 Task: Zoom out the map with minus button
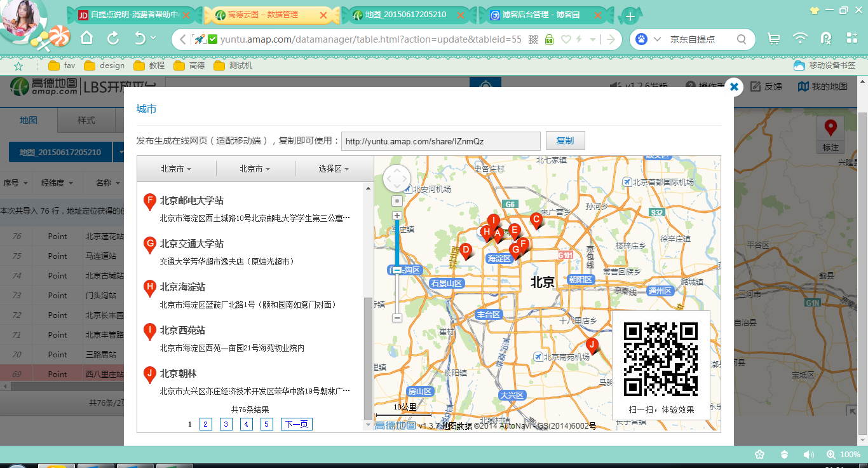click(x=397, y=317)
